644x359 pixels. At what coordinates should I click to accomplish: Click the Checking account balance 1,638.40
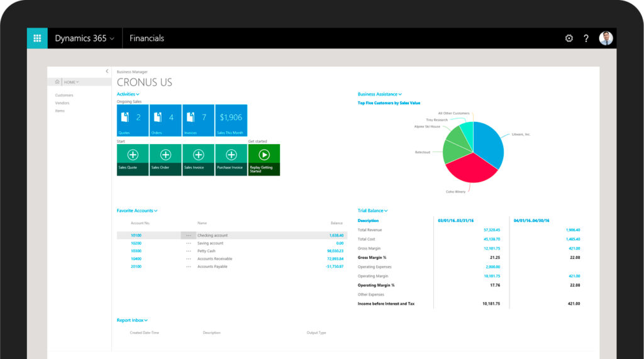click(x=336, y=235)
